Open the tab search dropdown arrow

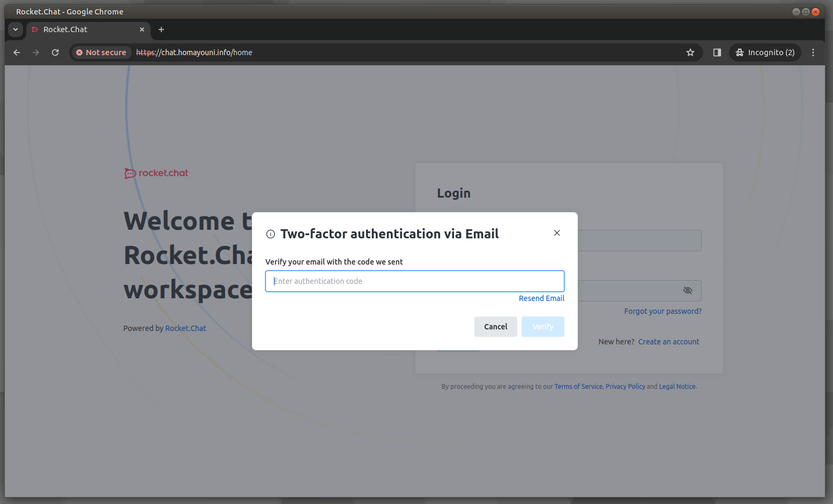click(16, 29)
